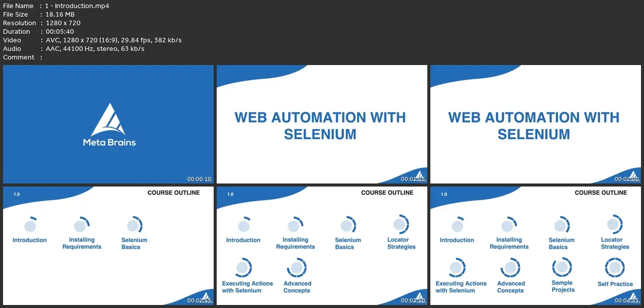Click the Advanced Concepts circle icon in the 00:04:45 frame
644x308 pixels.
(x=510, y=268)
